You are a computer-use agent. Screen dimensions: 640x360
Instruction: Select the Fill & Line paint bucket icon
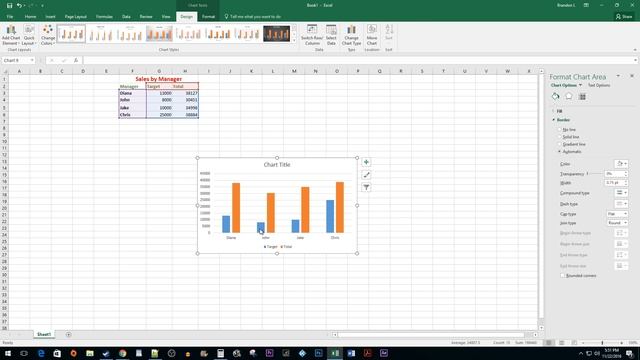[x=555, y=96]
